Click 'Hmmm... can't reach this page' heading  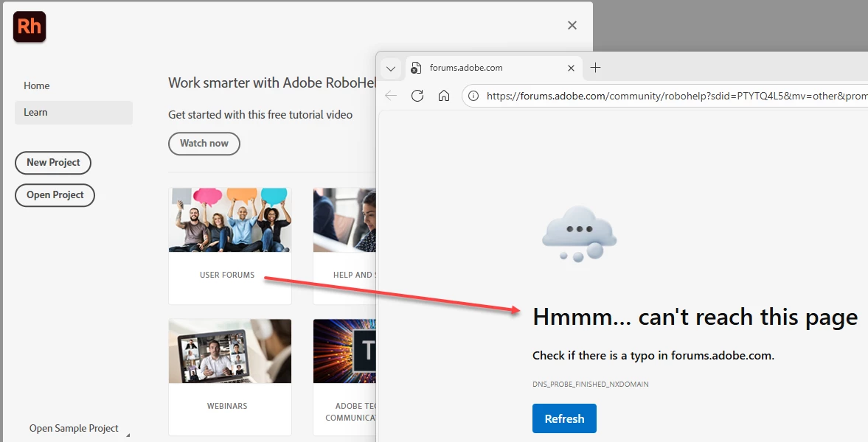pos(695,318)
